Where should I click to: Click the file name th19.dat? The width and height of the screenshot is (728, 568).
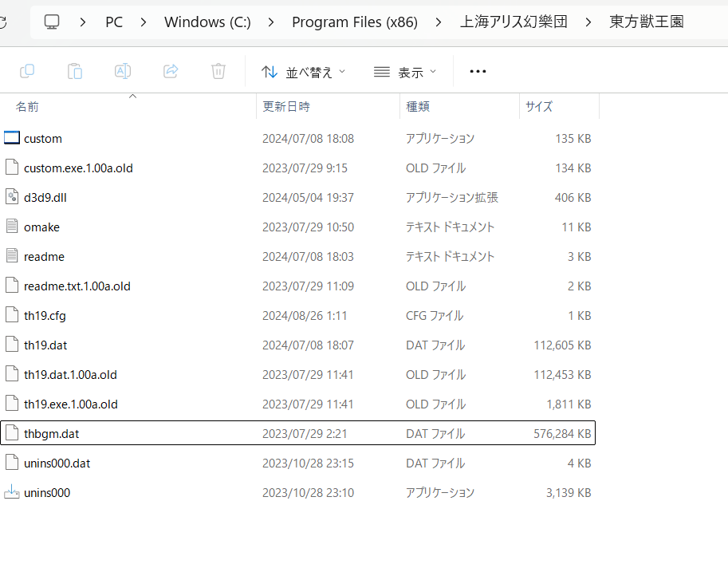[45, 345]
